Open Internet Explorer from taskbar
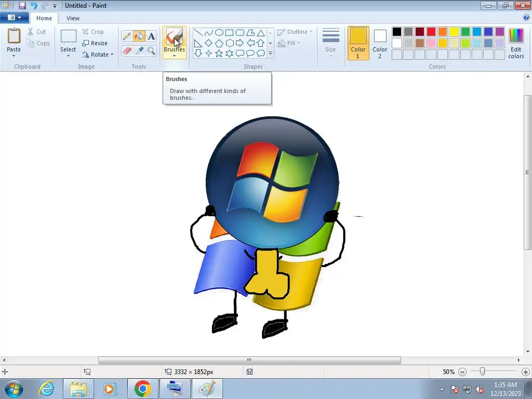This screenshot has width=532, height=399. click(x=46, y=389)
